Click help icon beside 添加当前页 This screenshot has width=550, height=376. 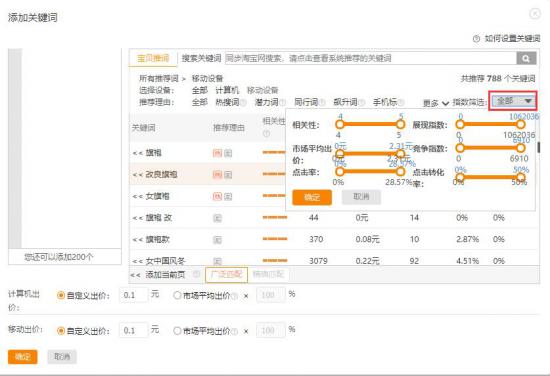(197, 274)
